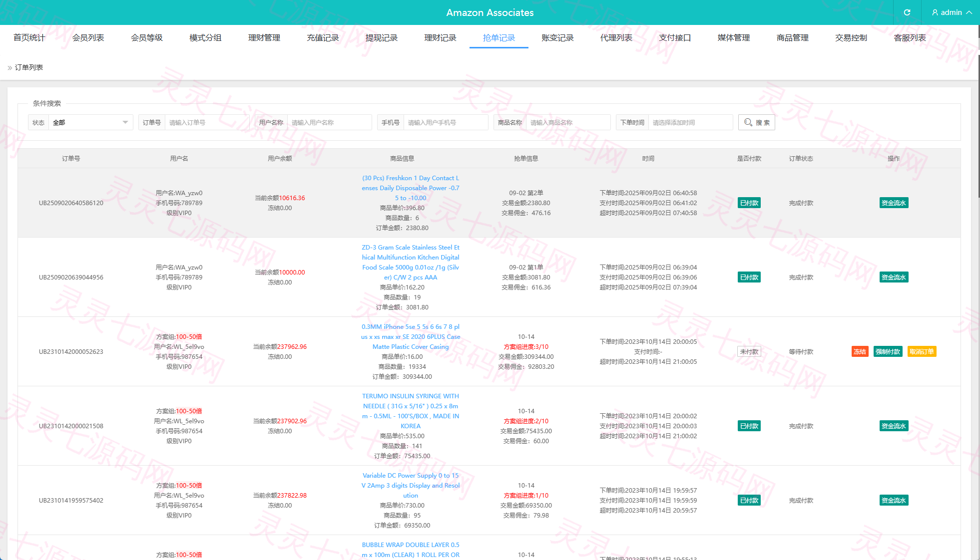
Task: Switch to the 会员列表 tab
Action: point(88,38)
